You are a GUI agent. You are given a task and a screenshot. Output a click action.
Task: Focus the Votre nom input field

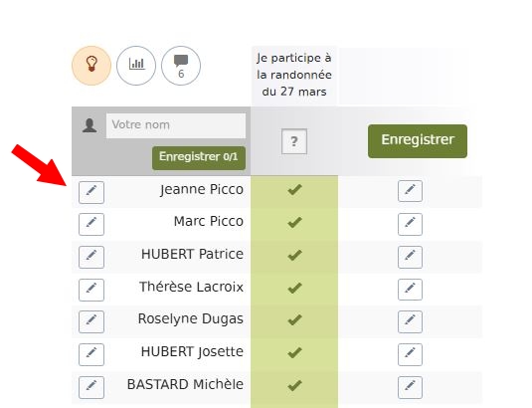[x=176, y=125]
